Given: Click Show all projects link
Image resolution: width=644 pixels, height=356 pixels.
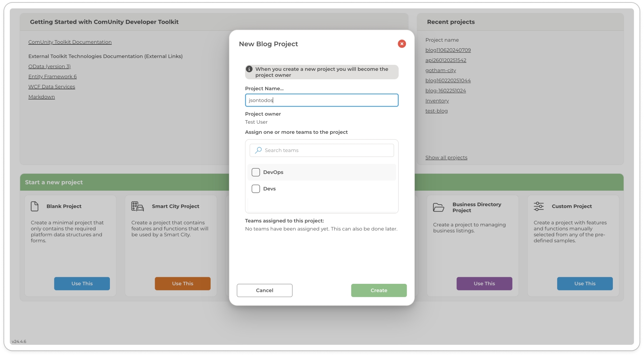Looking at the screenshot, I should point(446,158).
